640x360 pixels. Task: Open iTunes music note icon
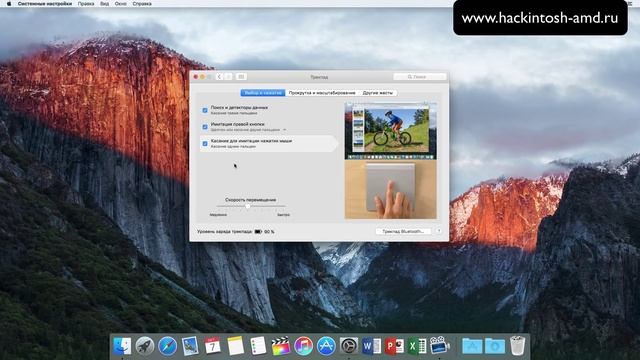[303, 346]
